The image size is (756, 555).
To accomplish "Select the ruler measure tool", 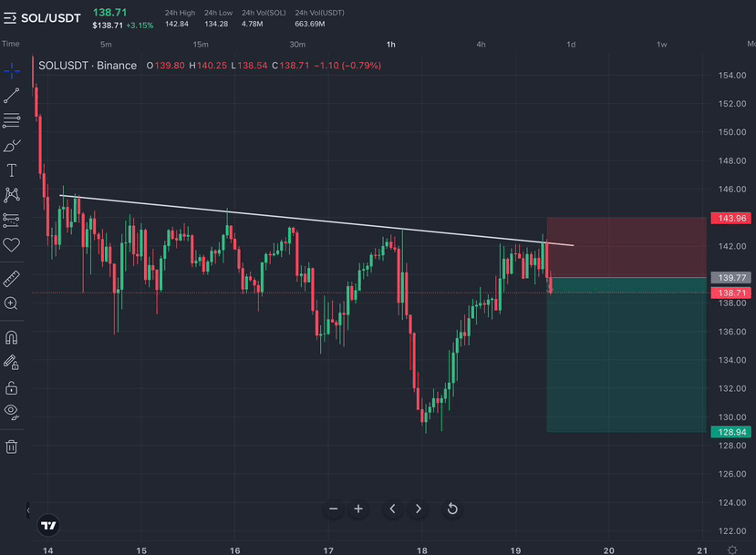I will (12, 279).
